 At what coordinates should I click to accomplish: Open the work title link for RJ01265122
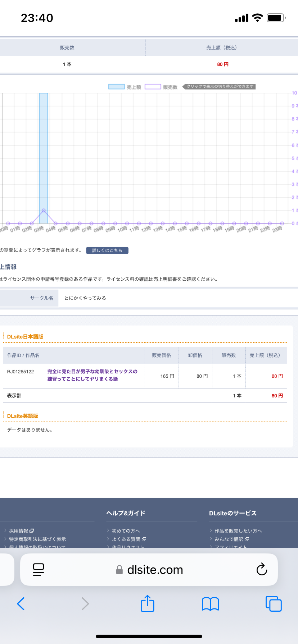coord(92,375)
